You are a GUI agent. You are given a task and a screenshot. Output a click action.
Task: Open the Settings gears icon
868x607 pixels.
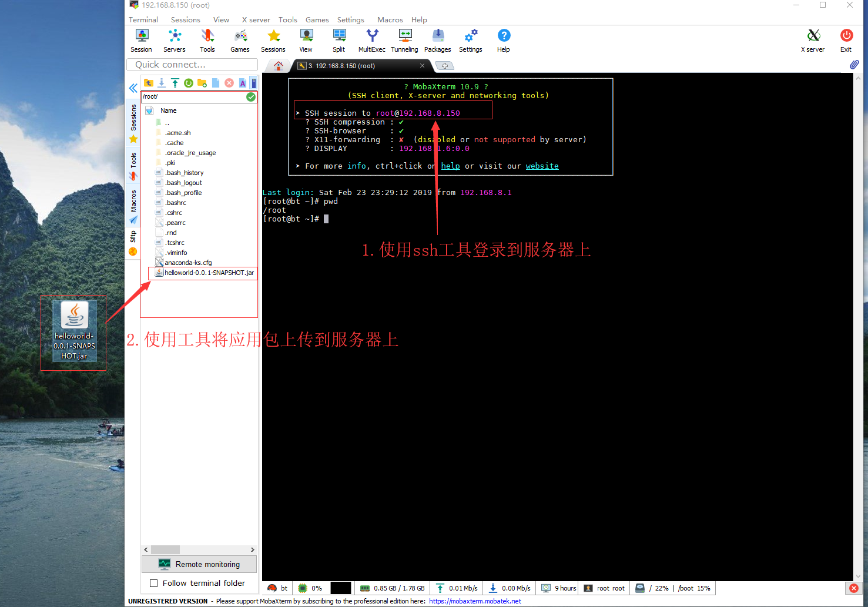471,41
